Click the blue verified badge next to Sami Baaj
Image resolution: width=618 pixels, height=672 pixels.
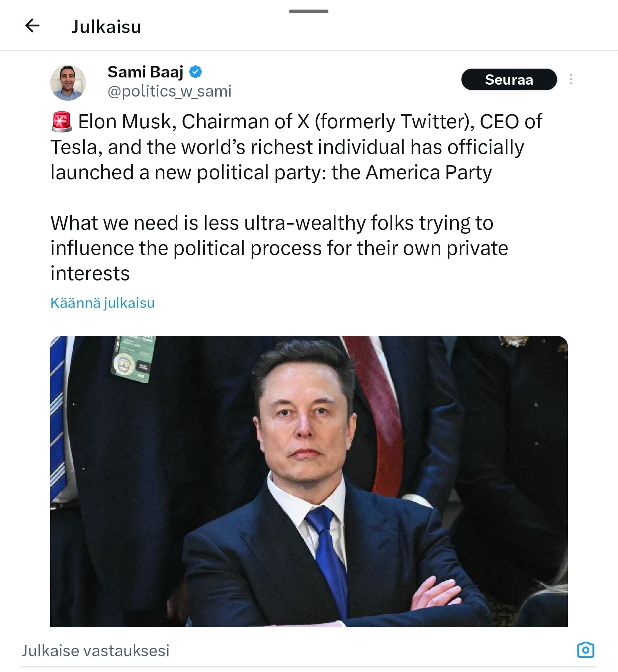point(195,72)
